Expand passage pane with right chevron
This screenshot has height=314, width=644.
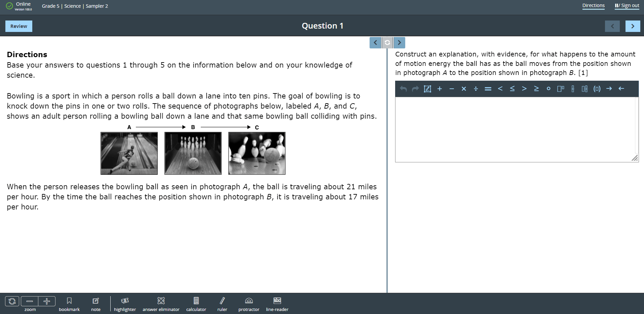tap(400, 43)
